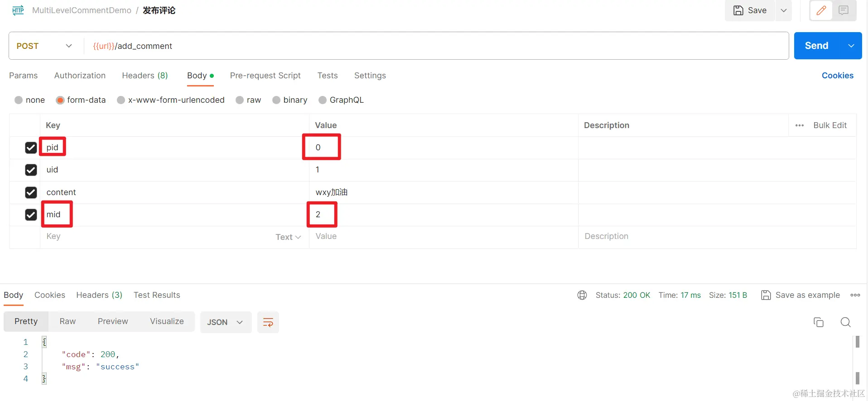Uncheck the pid row checkbox

[x=31, y=148]
